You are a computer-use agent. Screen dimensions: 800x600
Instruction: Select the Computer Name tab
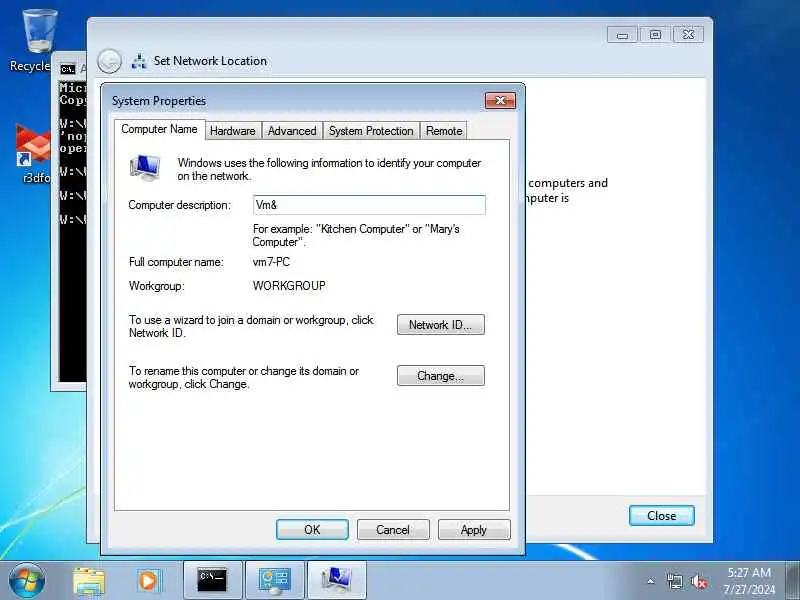(159, 129)
